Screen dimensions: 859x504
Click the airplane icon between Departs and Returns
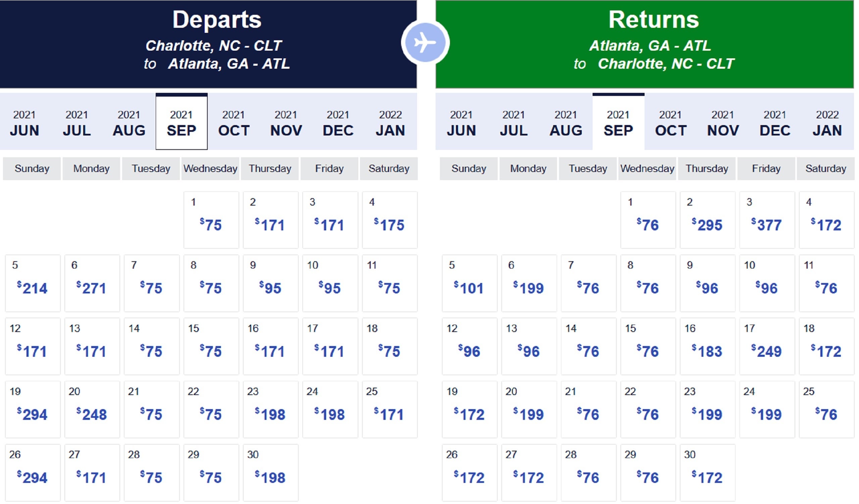click(425, 43)
